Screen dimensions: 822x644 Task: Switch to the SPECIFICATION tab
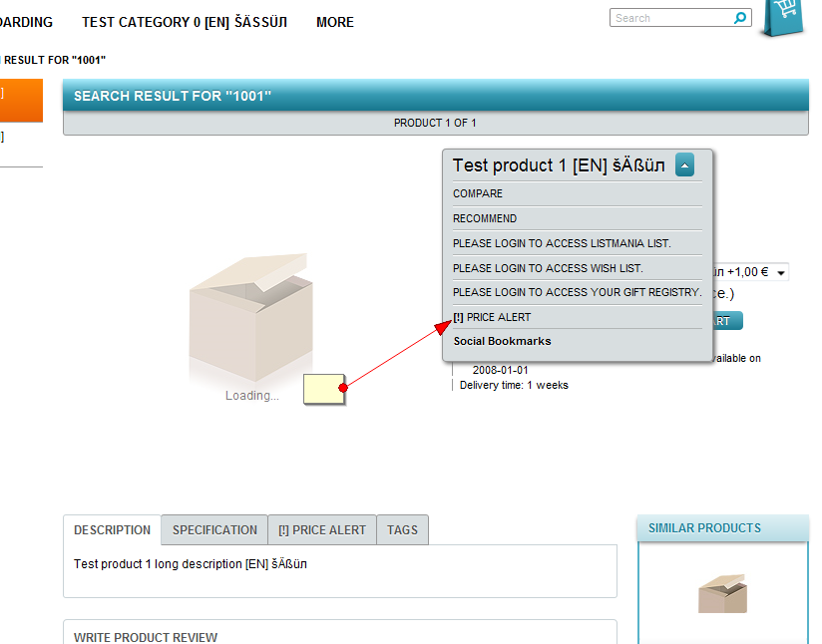coord(214,530)
